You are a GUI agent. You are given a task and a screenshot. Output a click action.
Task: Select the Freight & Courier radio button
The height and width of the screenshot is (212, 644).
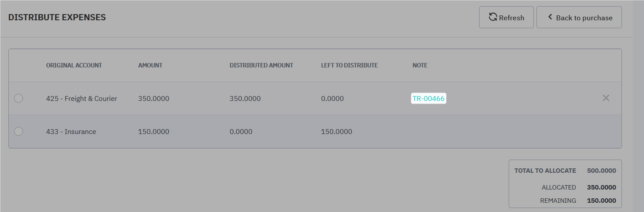click(x=19, y=98)
